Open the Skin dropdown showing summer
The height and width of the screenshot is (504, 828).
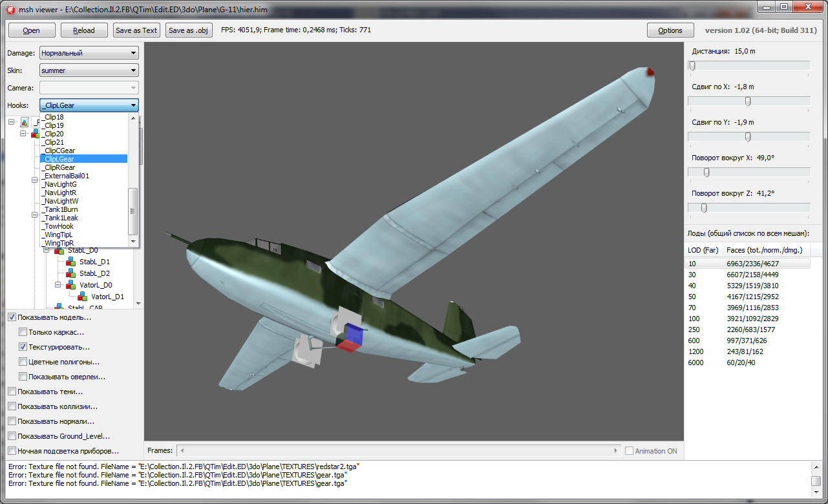click(89, 70)
